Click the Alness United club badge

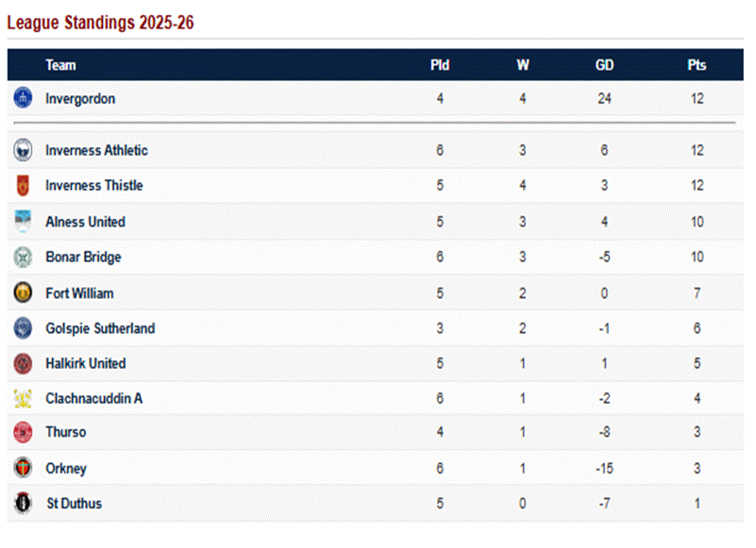click(x=23, y=222)
